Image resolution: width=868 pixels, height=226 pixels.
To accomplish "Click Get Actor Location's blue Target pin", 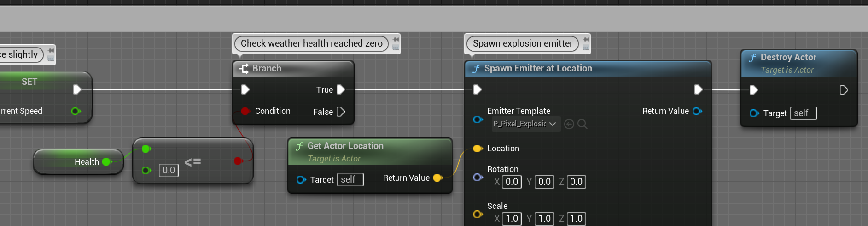I will (x=301, y=179).
